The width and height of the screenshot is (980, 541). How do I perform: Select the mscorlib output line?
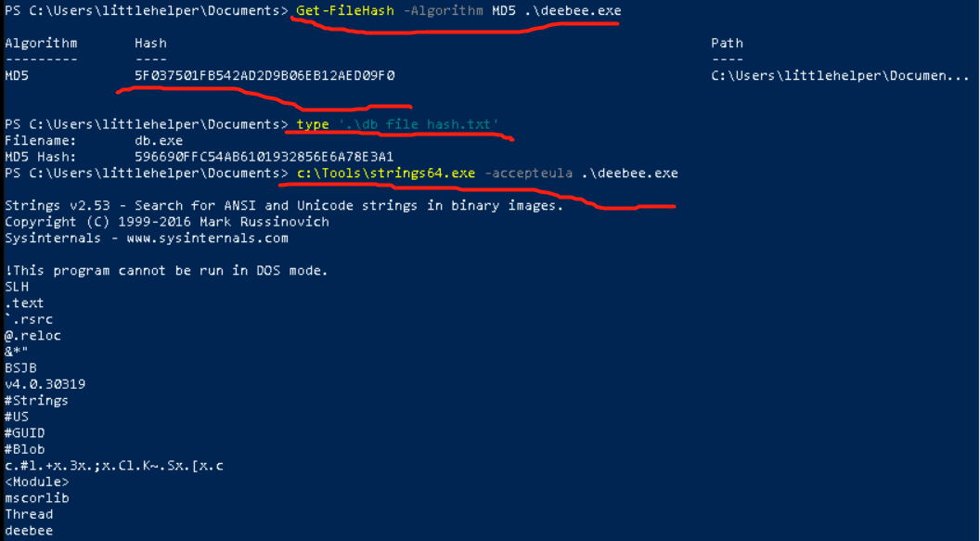[37, 497]
